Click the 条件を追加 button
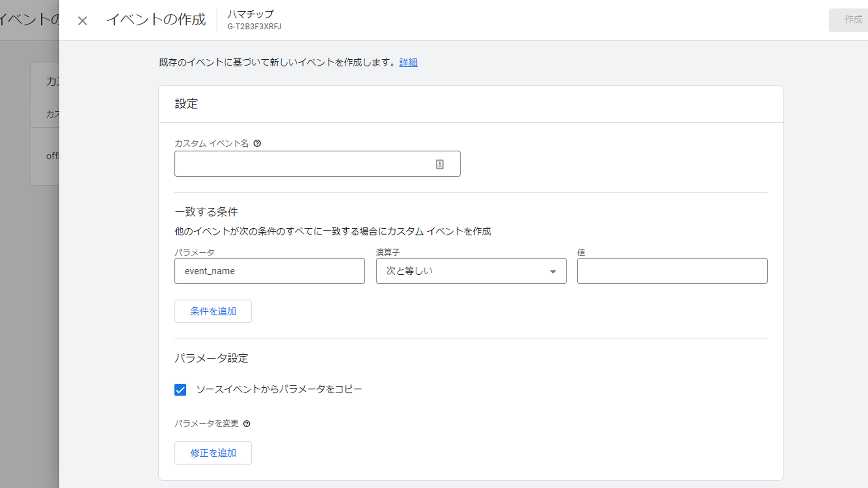 tap(213, 311)
